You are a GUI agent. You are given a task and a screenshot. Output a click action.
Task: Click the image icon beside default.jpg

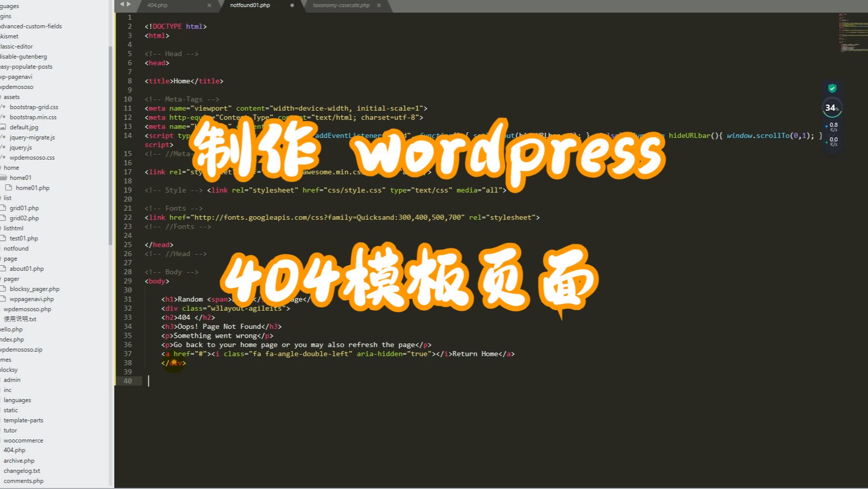click(4, 127)
